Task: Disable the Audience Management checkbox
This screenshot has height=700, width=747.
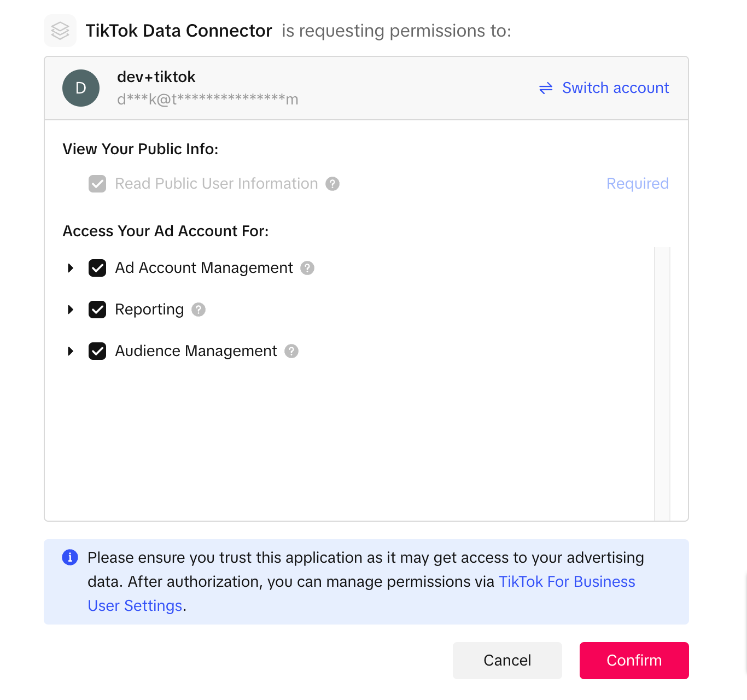Action: [97, 351]
